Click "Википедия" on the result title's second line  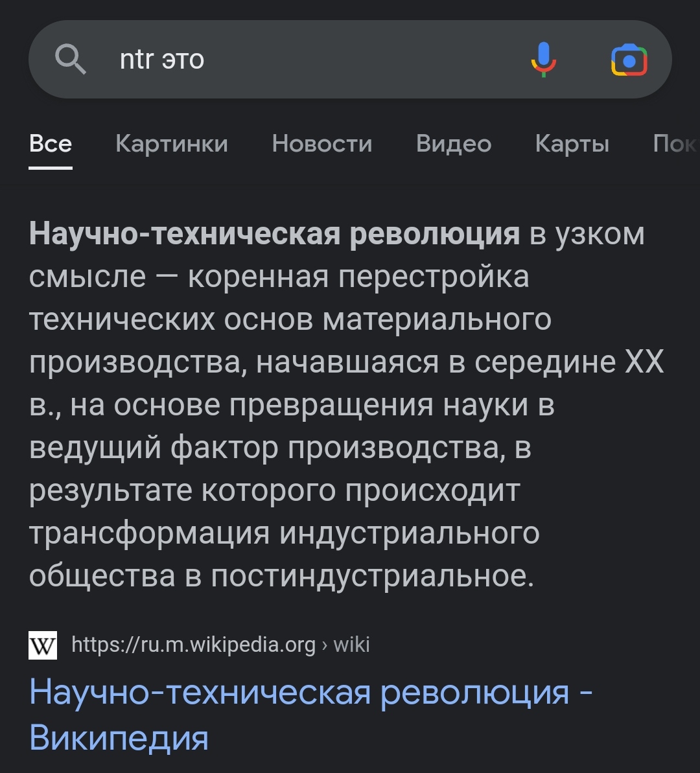(119, 737)
